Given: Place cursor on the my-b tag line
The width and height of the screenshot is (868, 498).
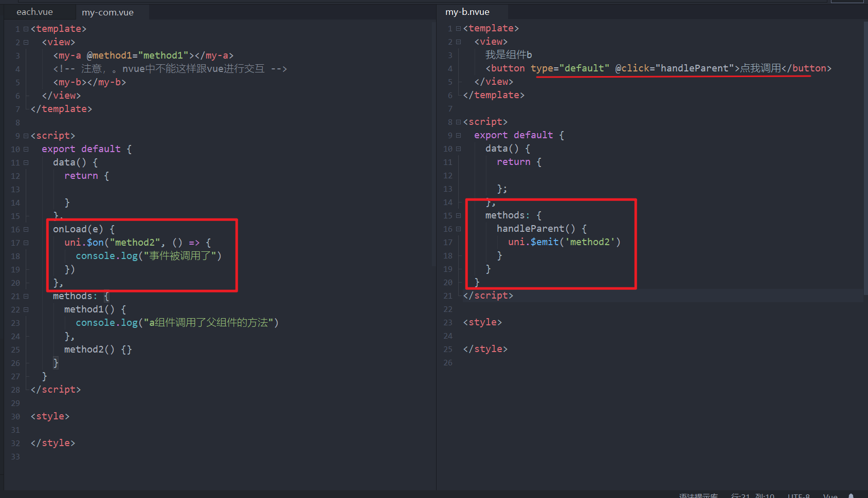Looking at the screenshot, I should (x=89, y=82).
